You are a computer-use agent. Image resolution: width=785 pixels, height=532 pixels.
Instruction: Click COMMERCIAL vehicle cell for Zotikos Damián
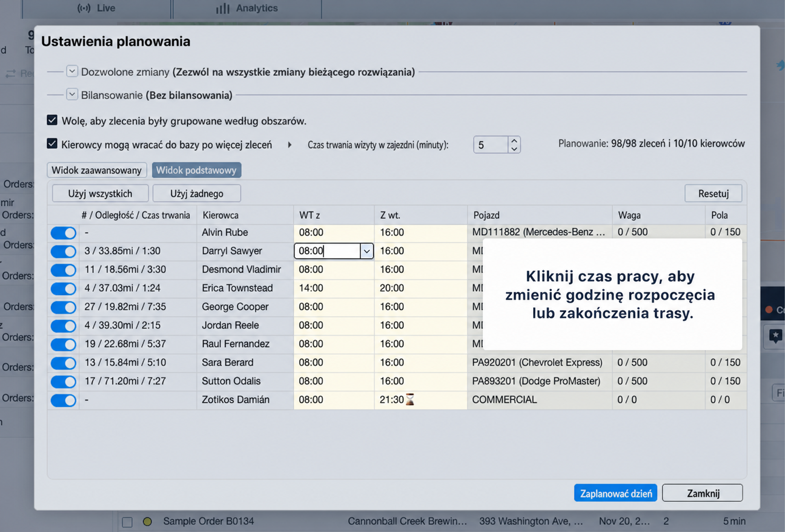coord(540,399)
